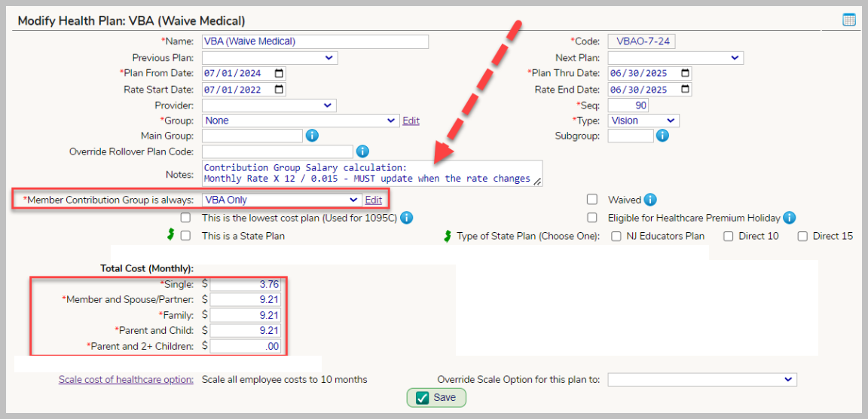Open the Group dropdown showing None
The width and height of the screenshot is (868, 419).
tap(301, 120)
